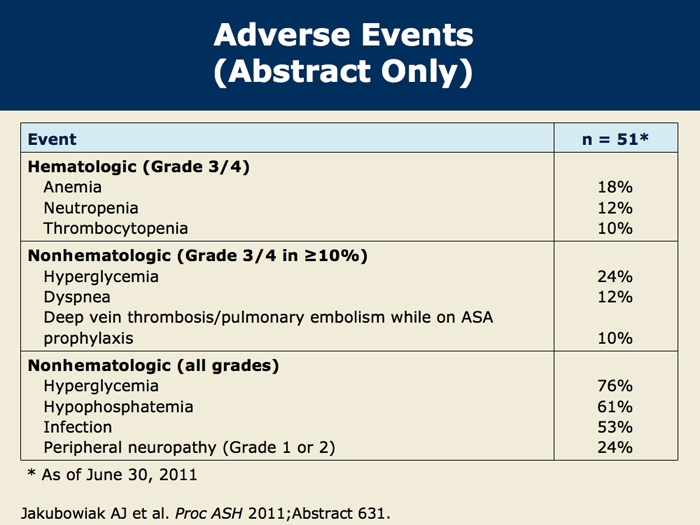
Task: Click the Anemia row label
Action: tap(72, 187)
